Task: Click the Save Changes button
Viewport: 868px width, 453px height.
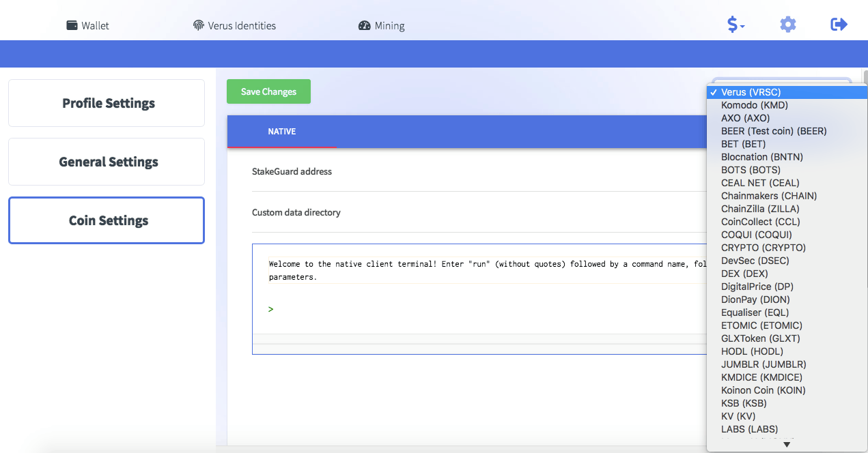Action: (268, 91)
